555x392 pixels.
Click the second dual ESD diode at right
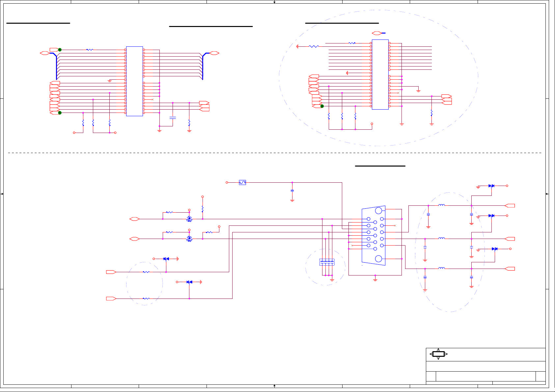(x=491, y=216)
